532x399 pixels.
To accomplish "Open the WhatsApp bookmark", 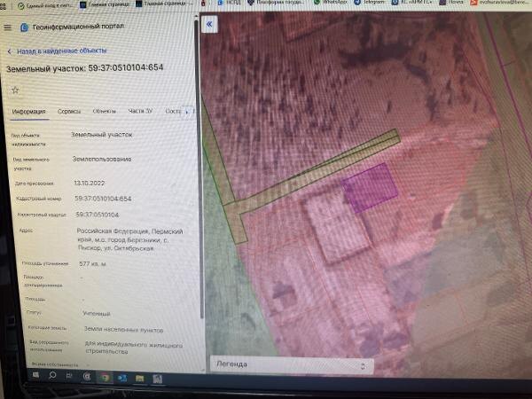I will 331,2.
